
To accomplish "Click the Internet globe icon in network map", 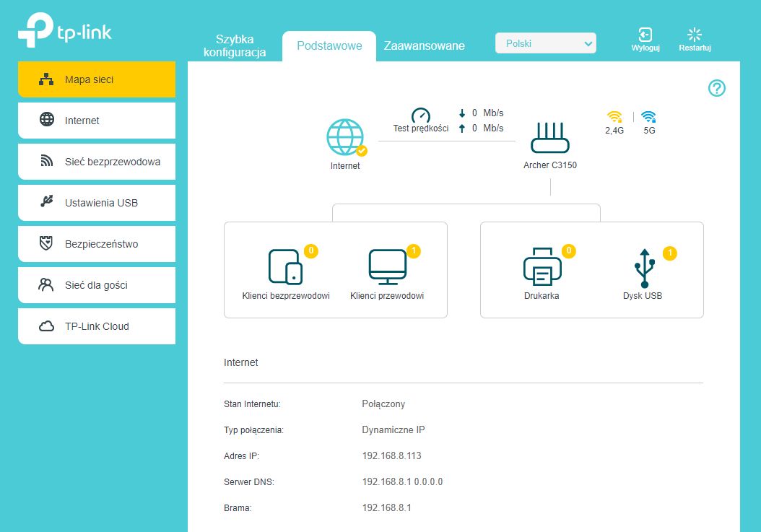I will point(346,137).
